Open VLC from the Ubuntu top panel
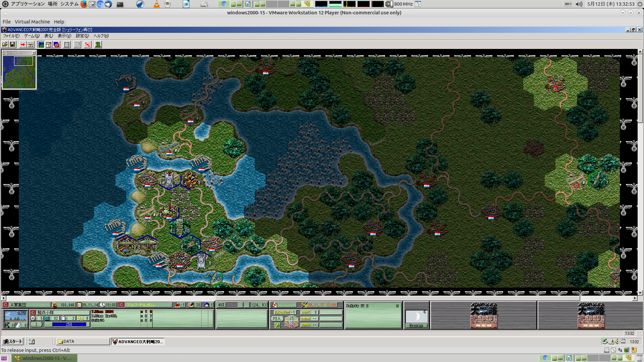 (x=157, y=4)
